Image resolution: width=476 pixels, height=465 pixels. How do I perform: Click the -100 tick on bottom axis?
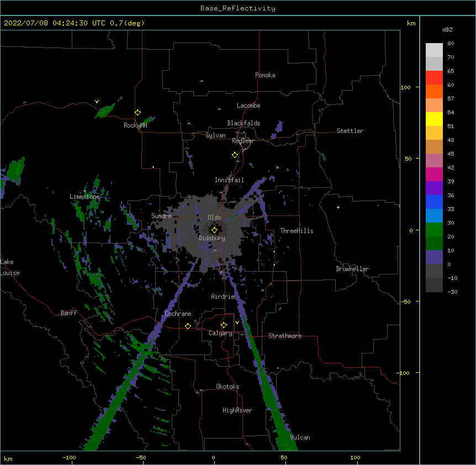(x=69, y=457)
